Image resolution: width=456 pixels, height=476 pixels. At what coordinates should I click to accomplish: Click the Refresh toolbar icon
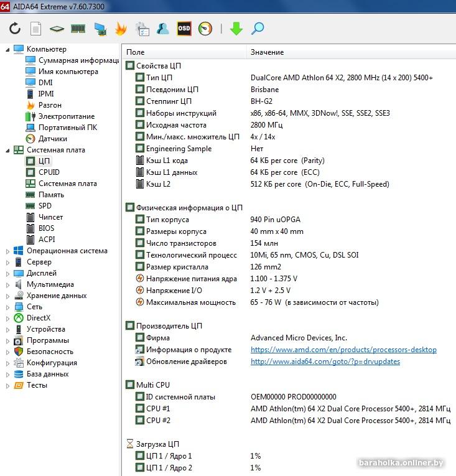15,29
